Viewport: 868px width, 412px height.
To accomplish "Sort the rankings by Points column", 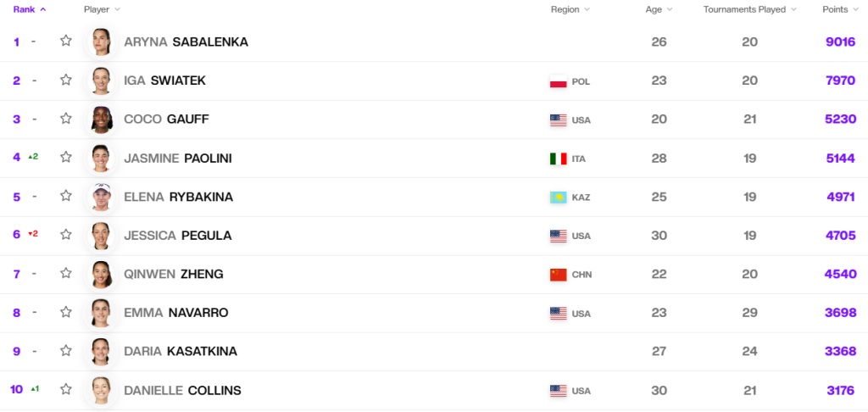I will 839,9.
